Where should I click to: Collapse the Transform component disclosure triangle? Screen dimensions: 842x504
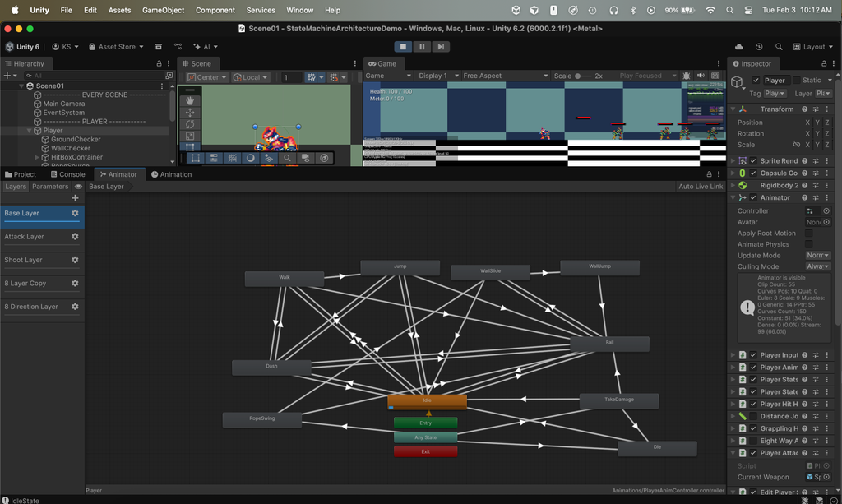coord(733,109)
